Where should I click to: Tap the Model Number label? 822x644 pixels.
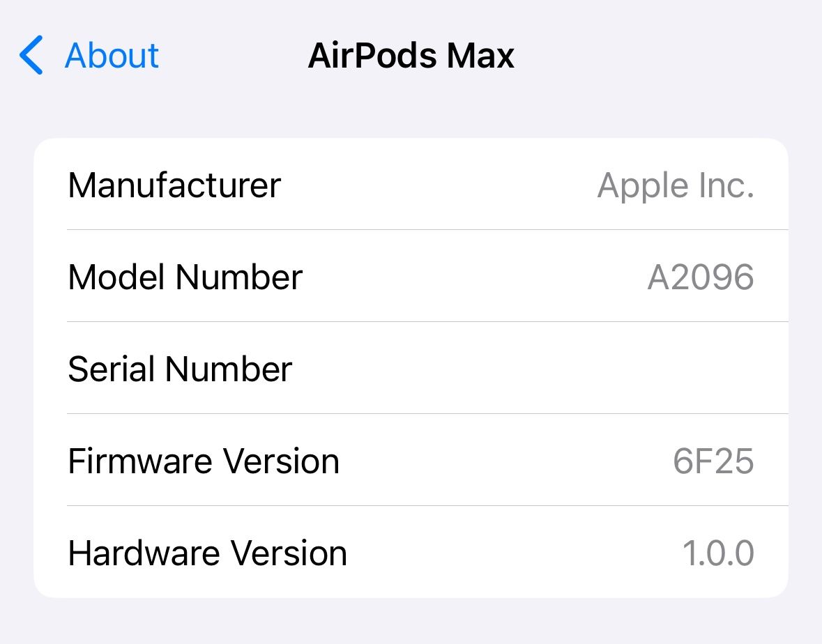[185, 277]
